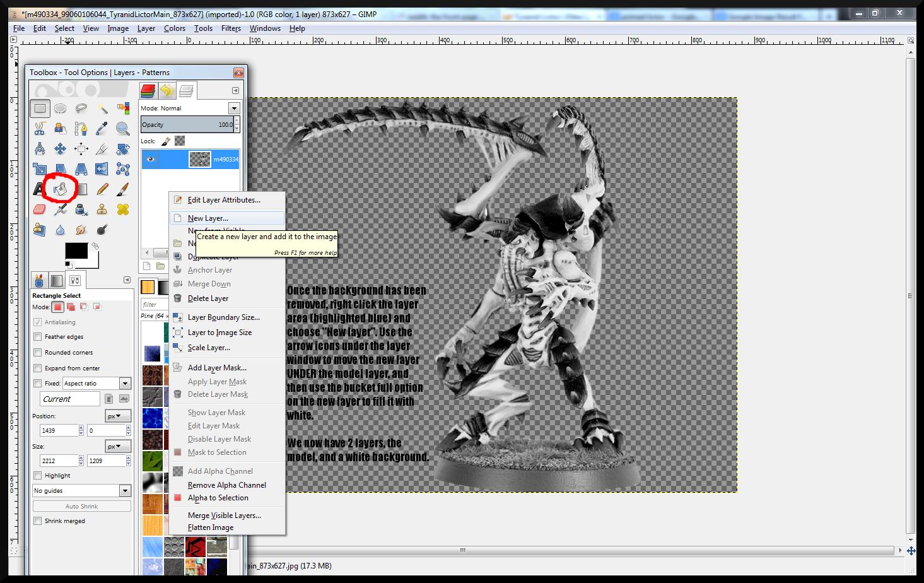The width and height of the screenshot is (924, 583).
Task: Select the Rotate tool
Action: [123, 150]
